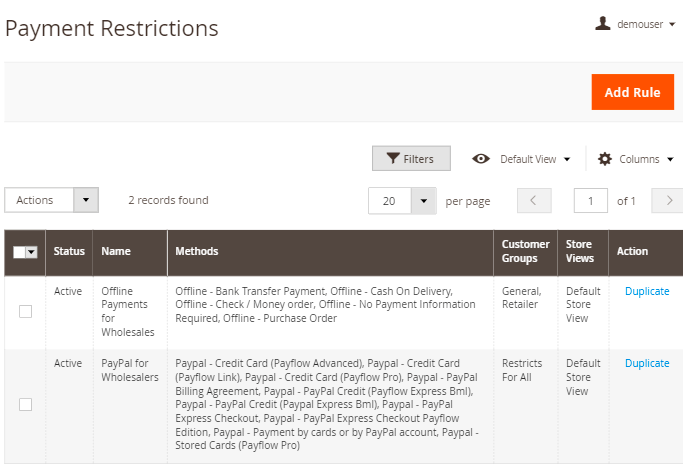Image resolution: width=683 pixels, height=470 pixels.
Task: Click the demouser account profile icon
Action: coord(602,24)
